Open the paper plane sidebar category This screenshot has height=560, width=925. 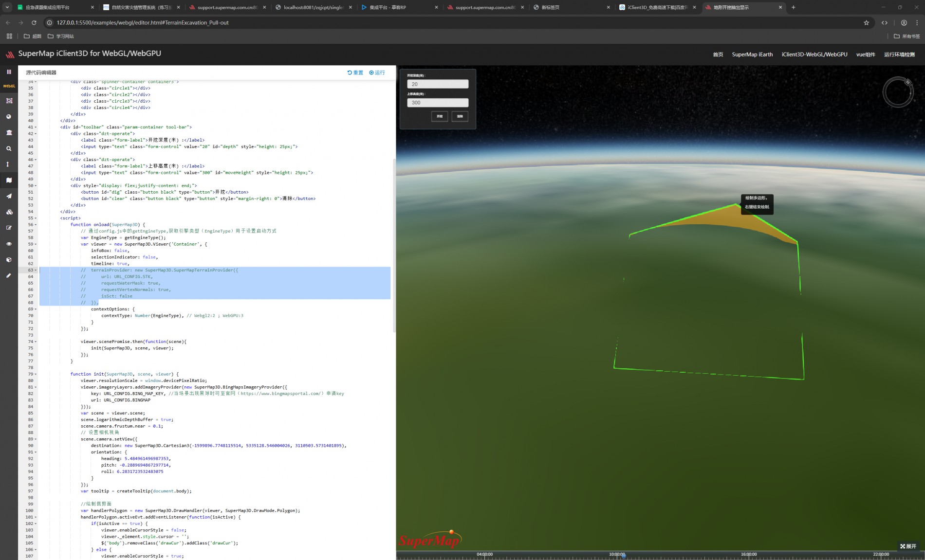click(9, 196)
